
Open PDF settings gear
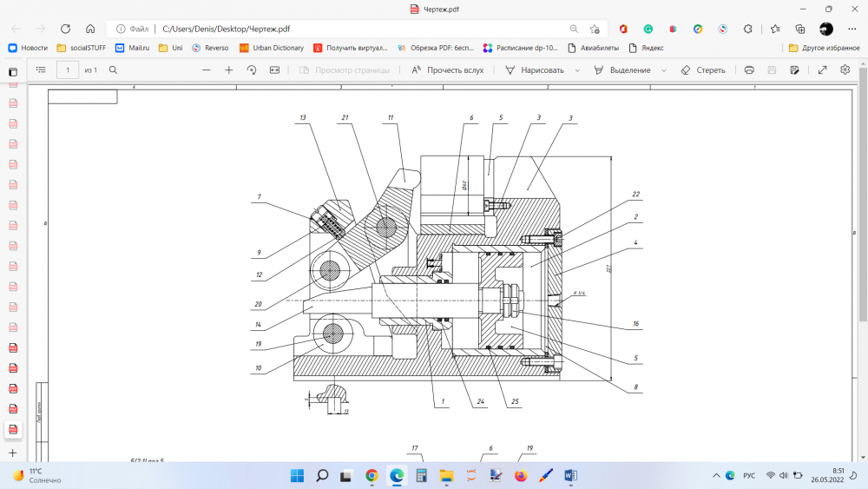point(845,69)
